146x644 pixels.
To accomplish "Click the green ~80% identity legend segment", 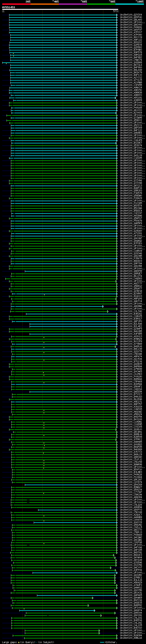I will (x=101, y=4).
